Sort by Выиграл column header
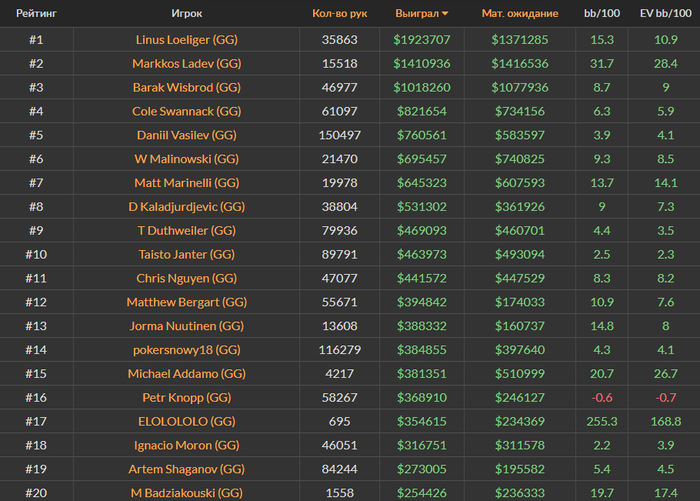Screen dimensions: 700x501 pyautogui.click(x=417, y=13)
